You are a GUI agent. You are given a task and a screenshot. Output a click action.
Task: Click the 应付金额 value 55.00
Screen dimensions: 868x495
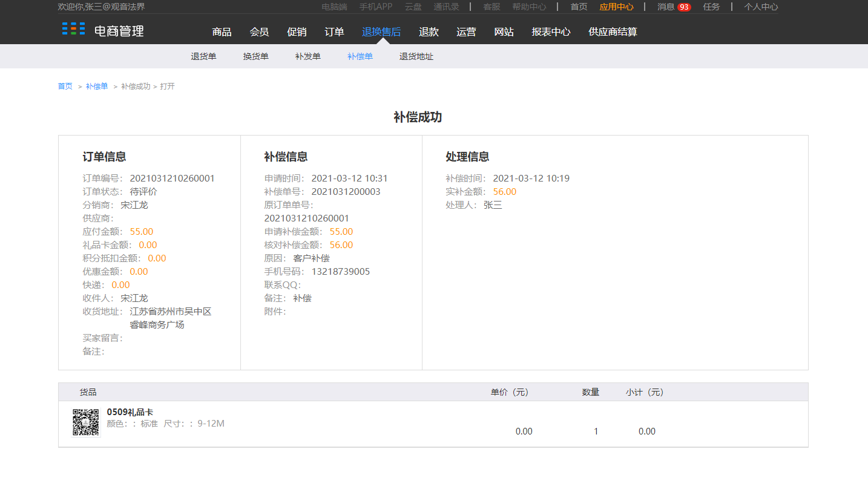(142, 232)
